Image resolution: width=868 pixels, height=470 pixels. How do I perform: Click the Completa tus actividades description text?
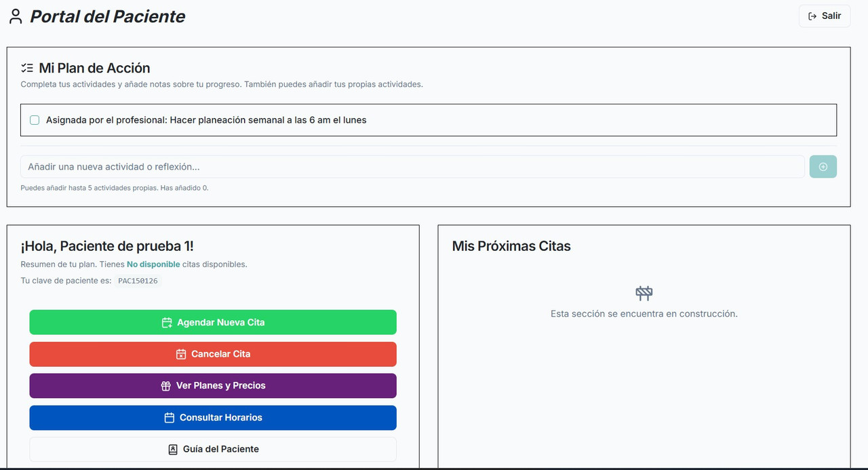(x=222, y=85)
